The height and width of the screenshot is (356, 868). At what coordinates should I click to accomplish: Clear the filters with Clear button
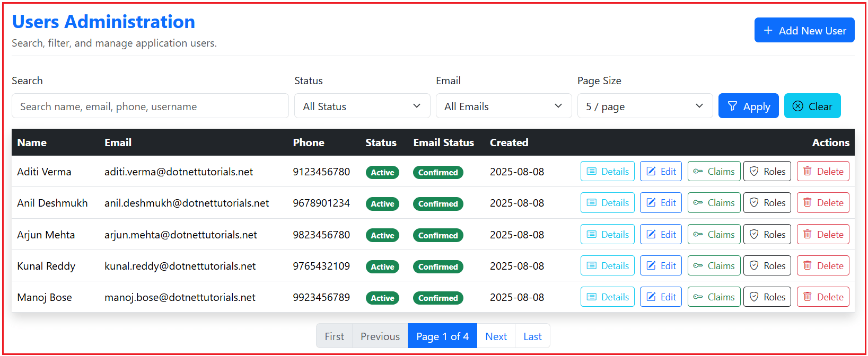(x=812, y=106)
